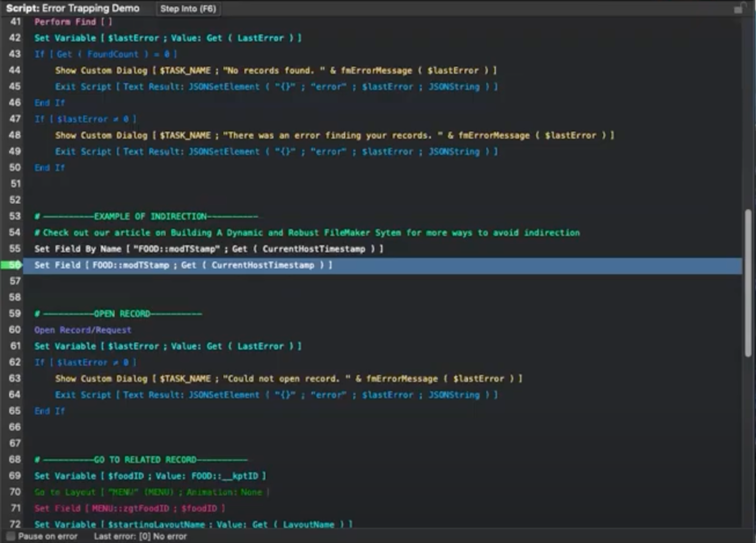Viewport: 756px width, 543px height.
Task: Select the End If step on line 50
Action: (382, 168)
